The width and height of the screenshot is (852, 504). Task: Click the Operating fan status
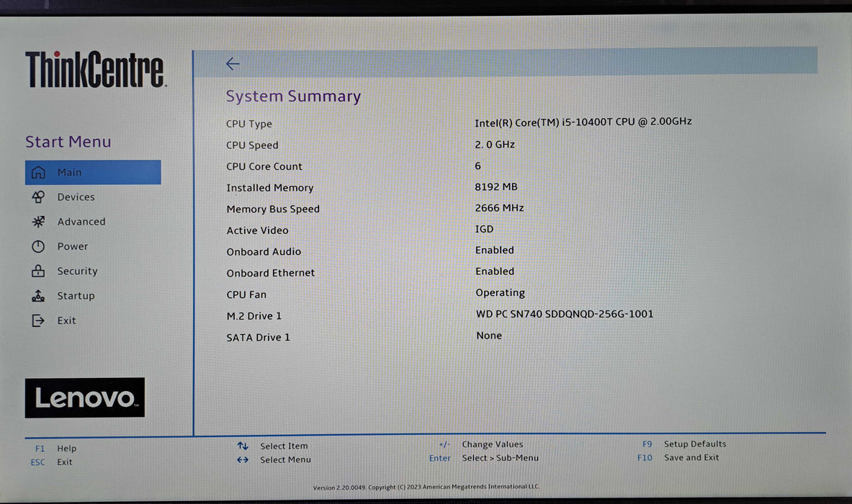point(500,293)
